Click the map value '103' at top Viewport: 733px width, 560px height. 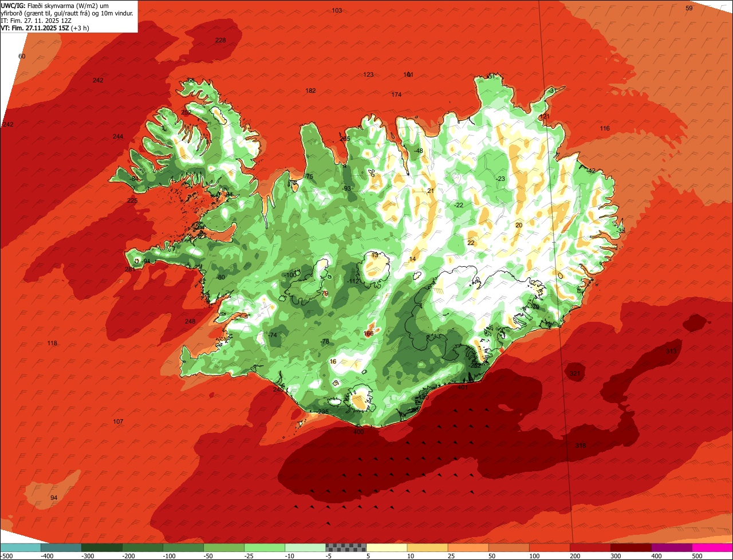337,11
